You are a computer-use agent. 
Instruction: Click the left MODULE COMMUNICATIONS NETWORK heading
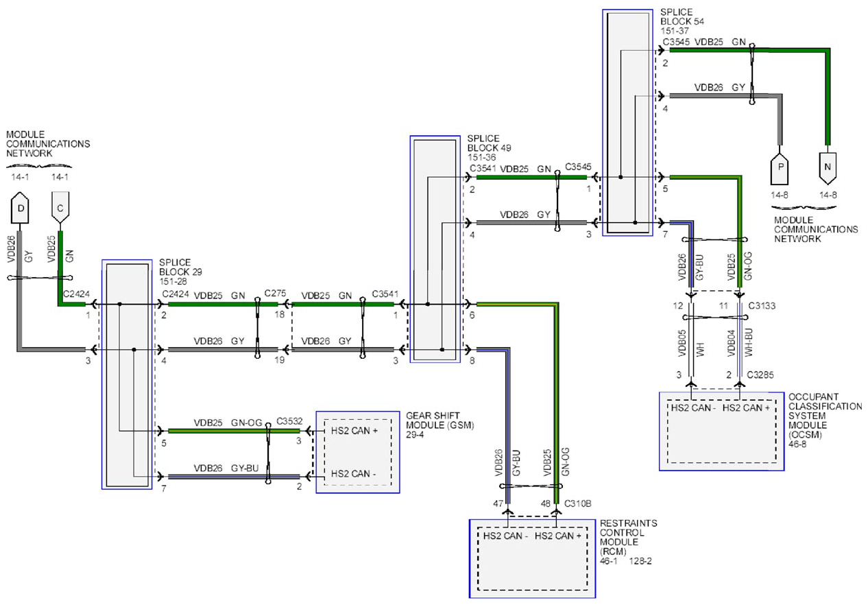48,145
